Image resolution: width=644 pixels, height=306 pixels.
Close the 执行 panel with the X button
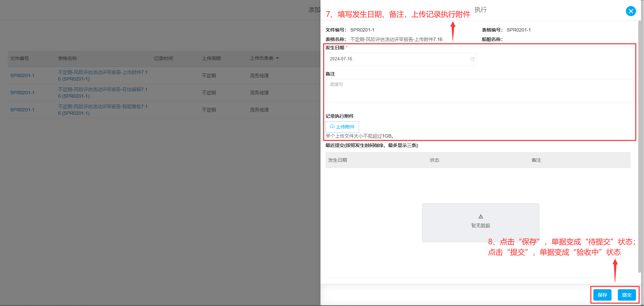(631, 11)
